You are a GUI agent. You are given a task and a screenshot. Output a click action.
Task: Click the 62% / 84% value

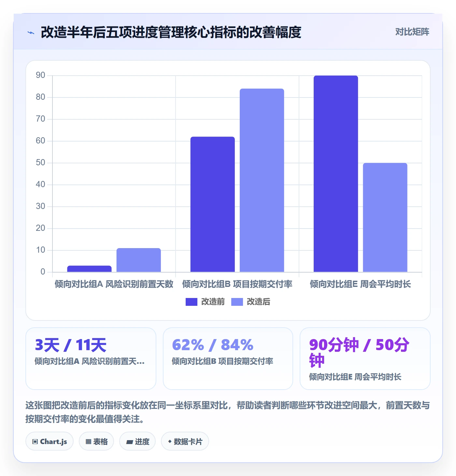(x=213, y=345)
